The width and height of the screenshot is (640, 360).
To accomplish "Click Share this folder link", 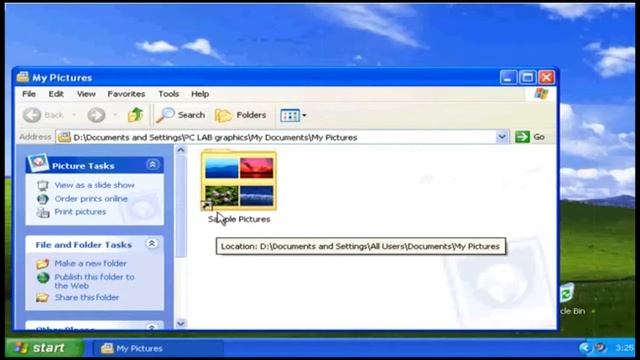I will click(87, 297).
